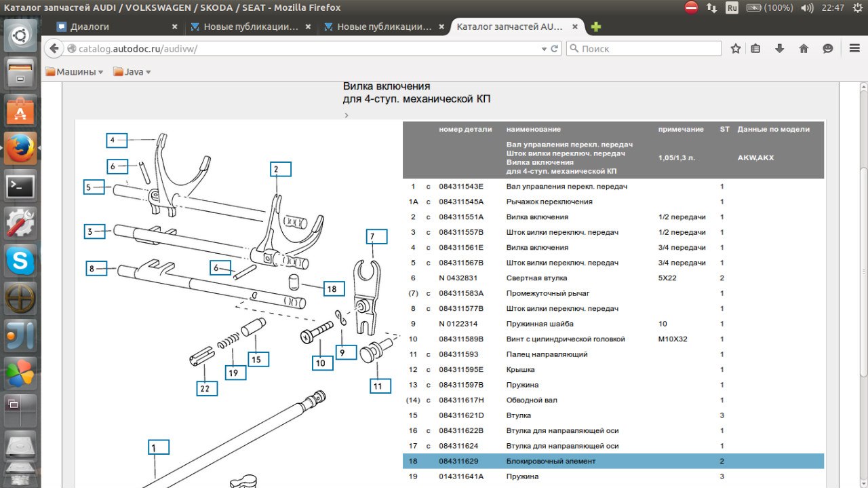
Task: Show the bookmarks list icon
Action: [755, 49]
